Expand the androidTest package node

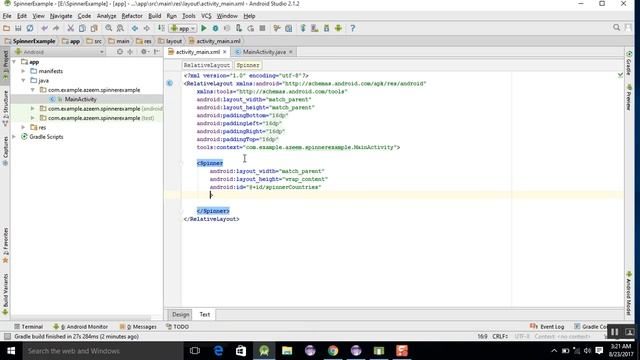point(33,109)
